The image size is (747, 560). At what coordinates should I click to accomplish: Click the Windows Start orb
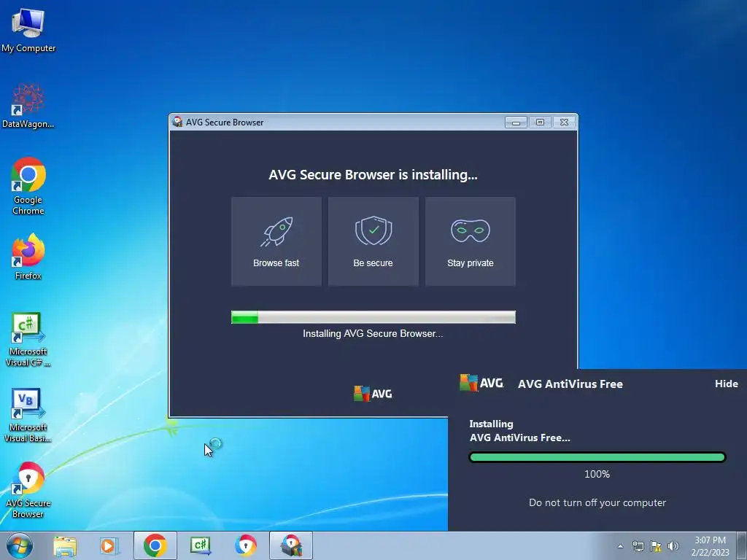click(20, 545)
